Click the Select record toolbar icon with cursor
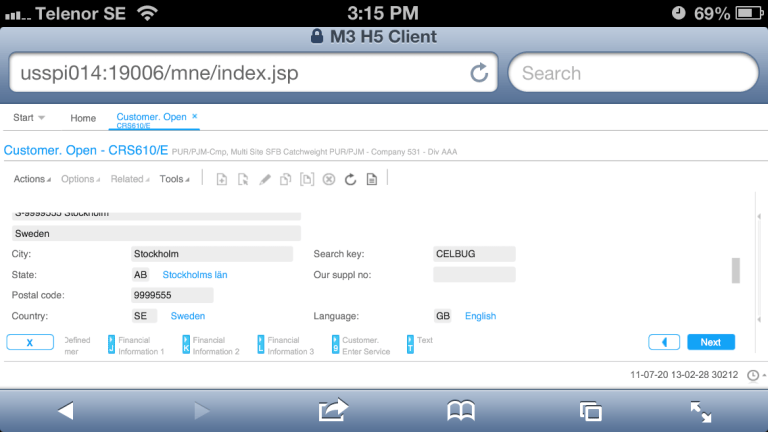 coord(243,179)
